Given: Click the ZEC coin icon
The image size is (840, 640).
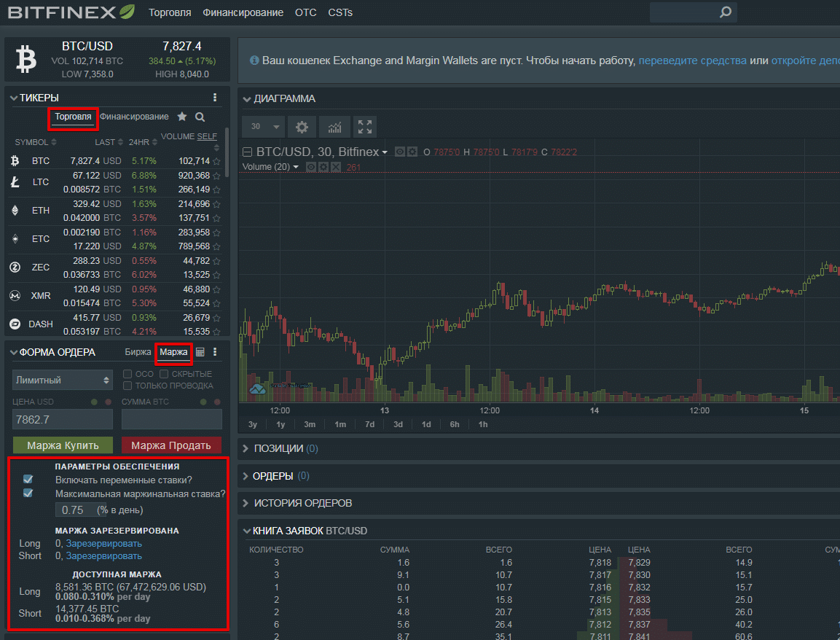Looking at the screenshot, I should pos(15,267).
